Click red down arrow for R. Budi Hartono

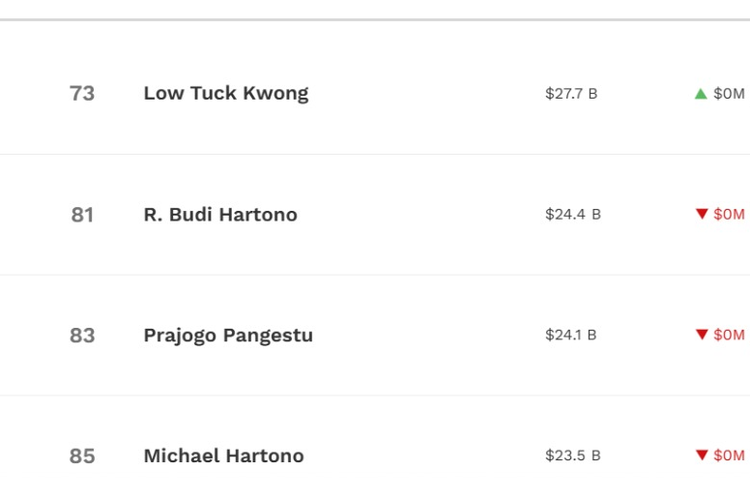pos(702,214)
